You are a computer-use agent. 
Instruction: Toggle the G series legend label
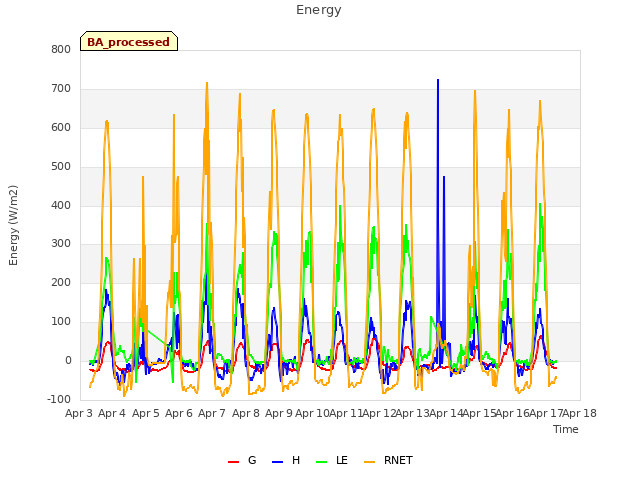coord(252,460)
